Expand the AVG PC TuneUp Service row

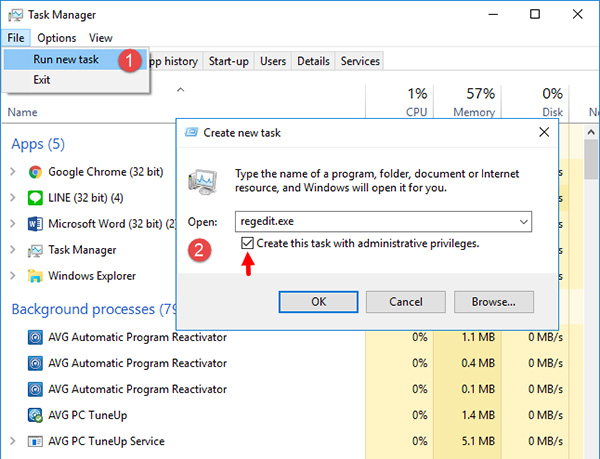(x=13, y=441)
